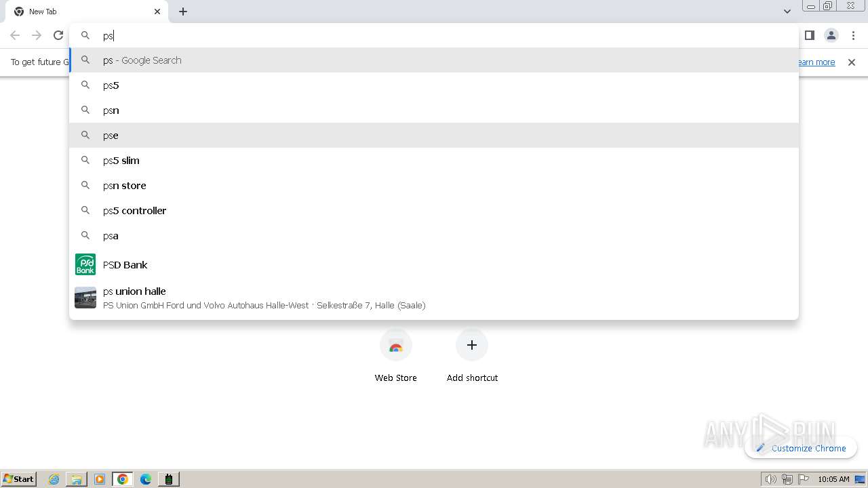Click the 10:05 AM clock
Screen dimensions: 868x488
pyautogui.click(x=833, y=479)
